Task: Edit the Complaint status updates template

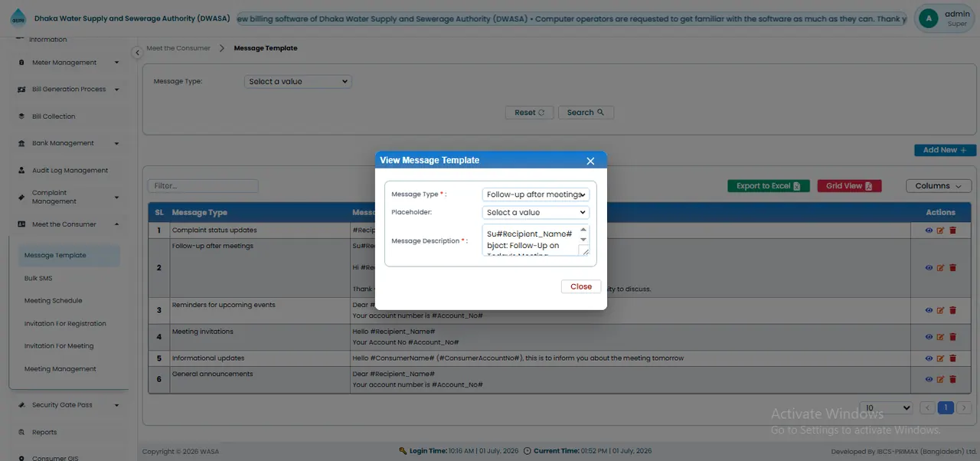Action: click(940, 230)
